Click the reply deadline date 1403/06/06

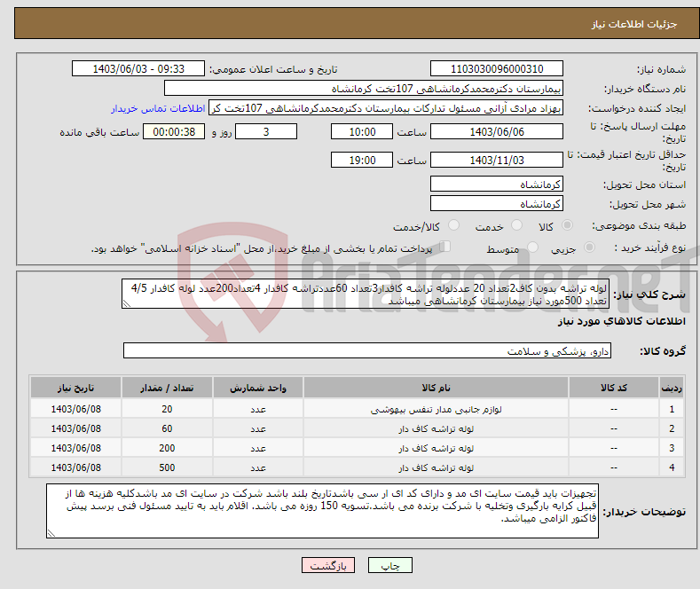(x=497, y=131)
